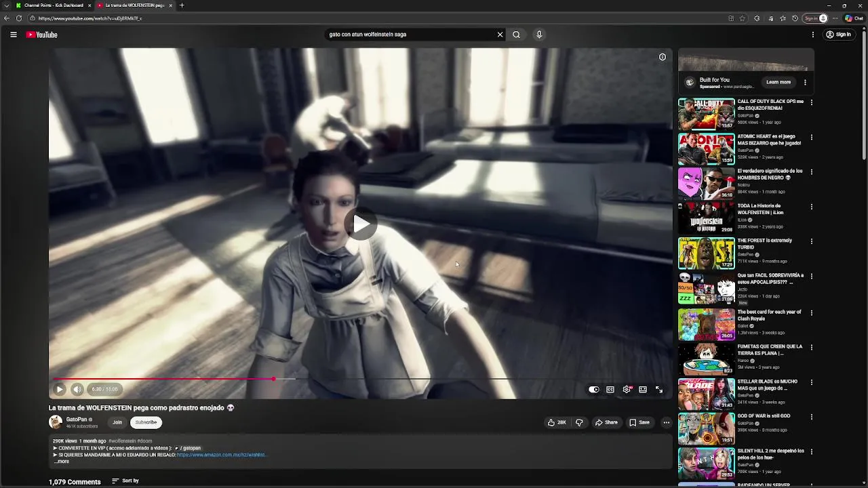Open the CALL OF DUTY BLACK OPS video thumbnail

pos(706,114)
